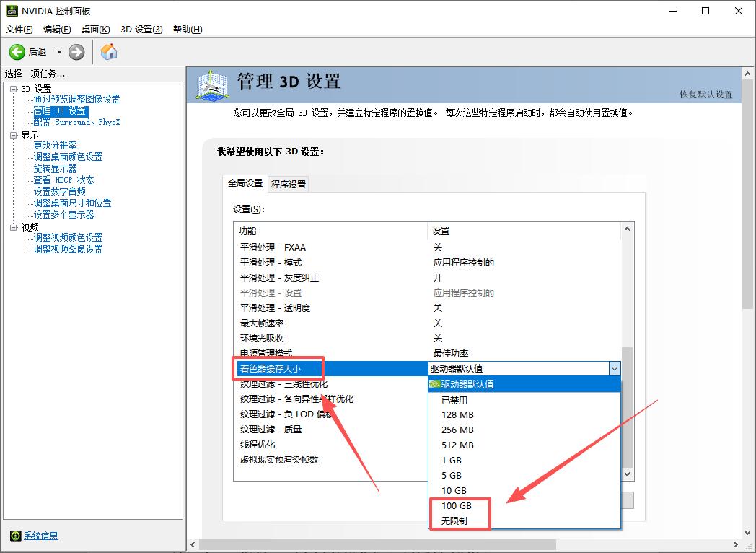Click the 系统信息 link
The height and width of the screenshot is (553, 756).
41,536
